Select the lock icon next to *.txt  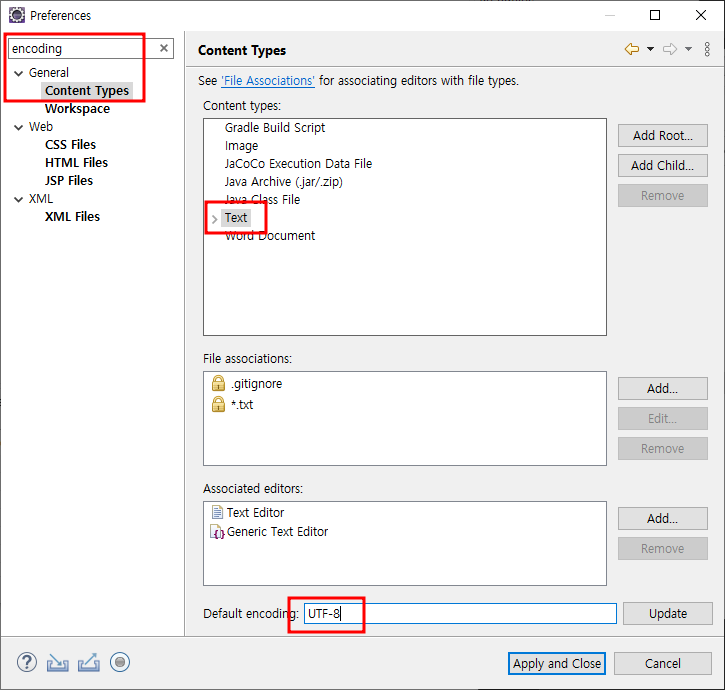point(218,404)
